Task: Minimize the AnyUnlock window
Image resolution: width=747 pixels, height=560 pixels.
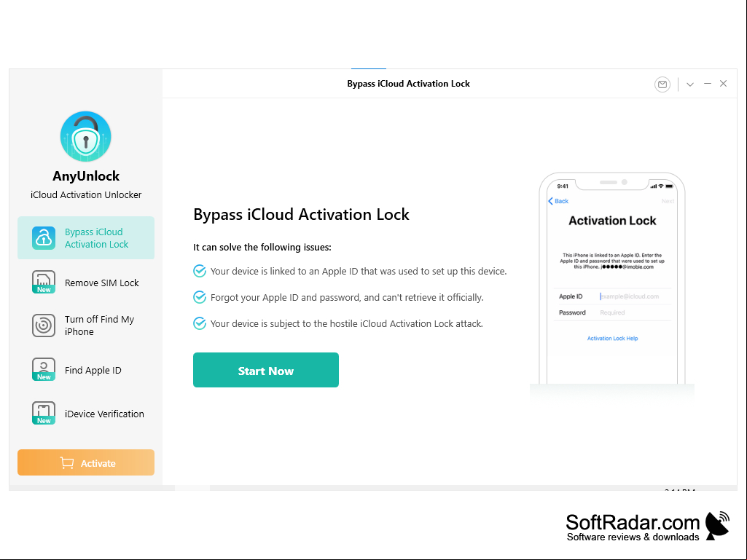Action: click(x=708, y=84)
